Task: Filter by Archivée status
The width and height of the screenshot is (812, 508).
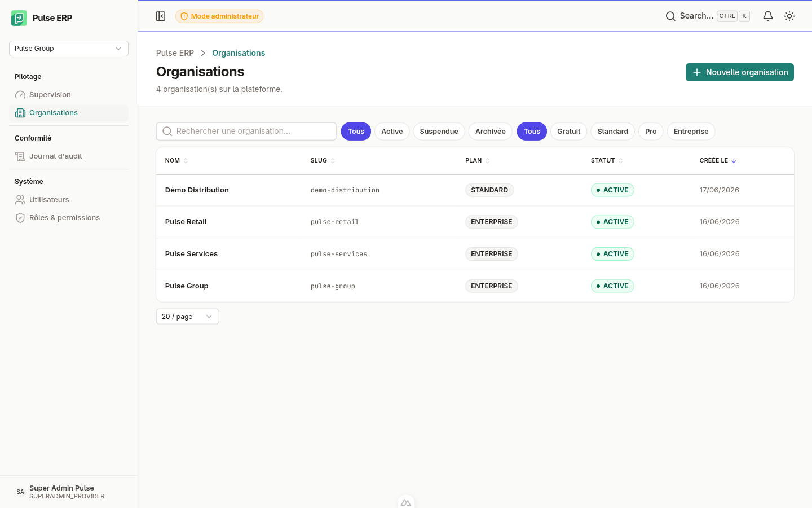Action: coord(491,132)
